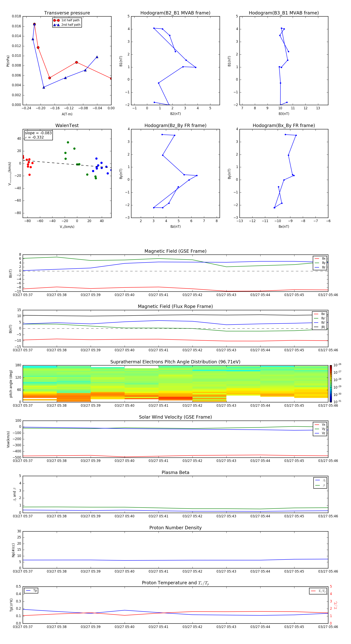Click the |B| legend entry in flux rope plot
This screenshot has width=351, height=644.
320,327
